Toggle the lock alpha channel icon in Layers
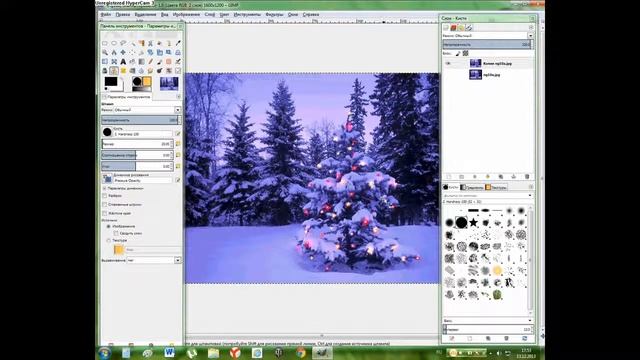 [x=465, y=53]
